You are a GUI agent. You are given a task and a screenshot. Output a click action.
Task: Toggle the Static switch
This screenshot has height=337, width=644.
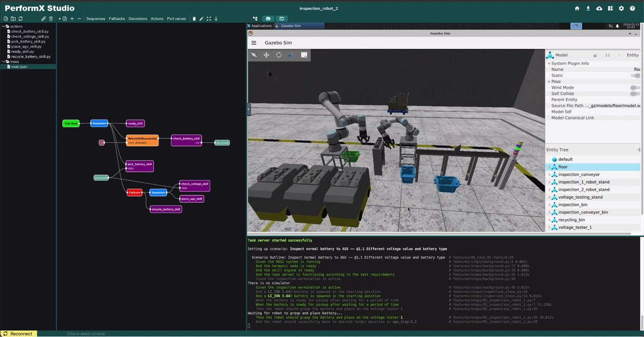tap(635, 75)
